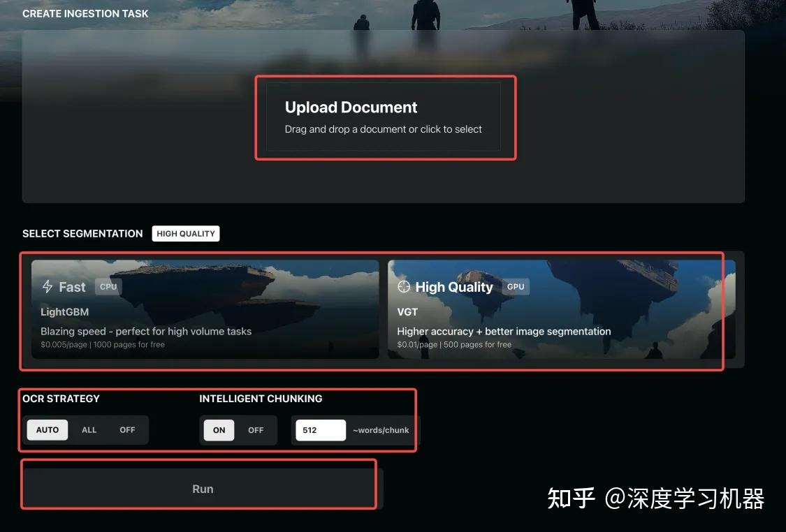The image size is (786, 532).
Task: Click the CPU badge on the Fast option
Action: [x=108, y=286]
